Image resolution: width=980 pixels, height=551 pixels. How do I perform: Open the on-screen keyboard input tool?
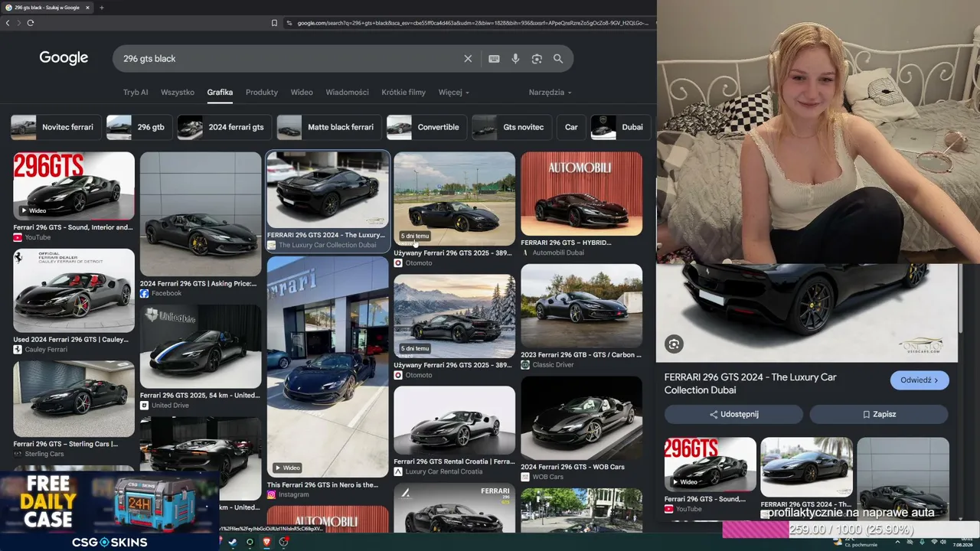494,59
